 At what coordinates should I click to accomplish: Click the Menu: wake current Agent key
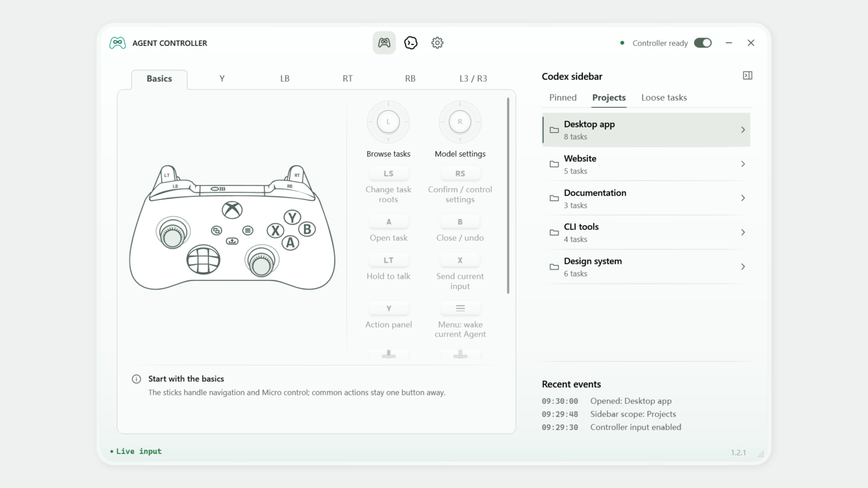click(x=460, y=309)
